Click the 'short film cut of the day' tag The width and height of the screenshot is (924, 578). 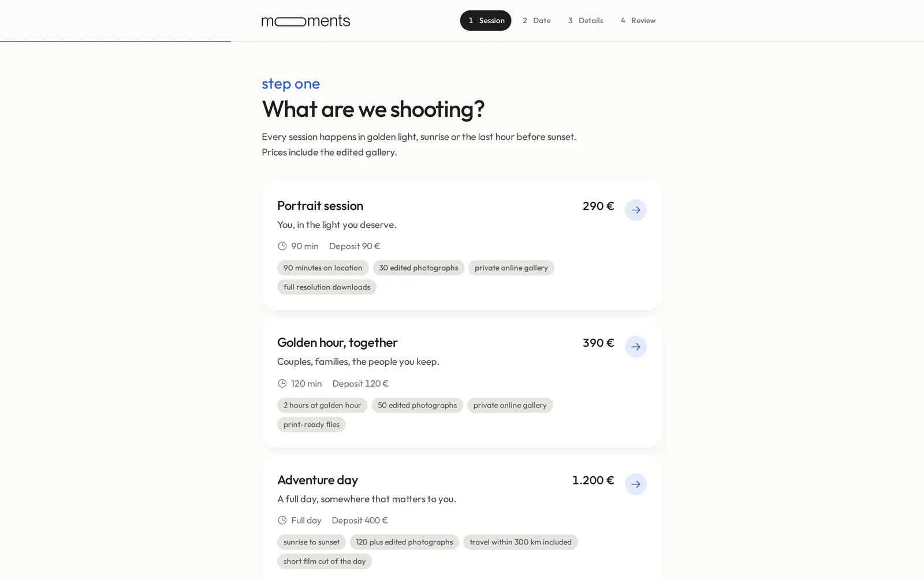pyautogui.click(x=325, y=561)
